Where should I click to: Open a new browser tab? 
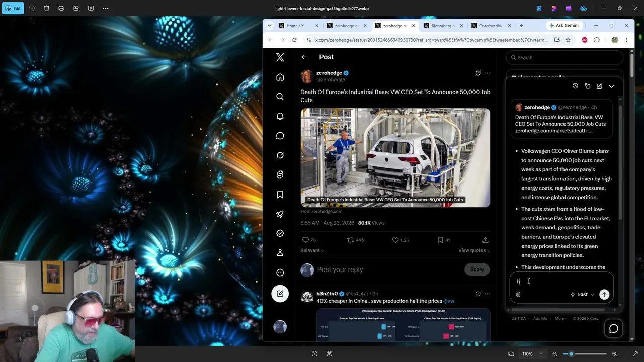click(x=521, y=26)
